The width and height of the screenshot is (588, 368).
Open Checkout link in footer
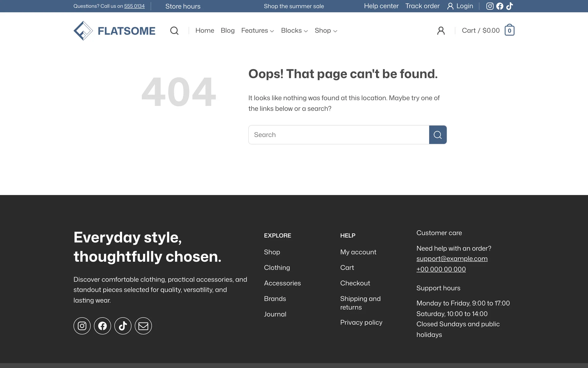click(x=355, y=283)
